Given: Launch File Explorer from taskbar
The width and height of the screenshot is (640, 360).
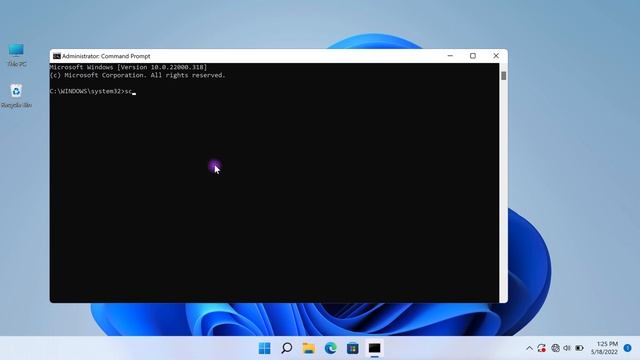Looking at the screenshot, I should (x=309, y=348).
